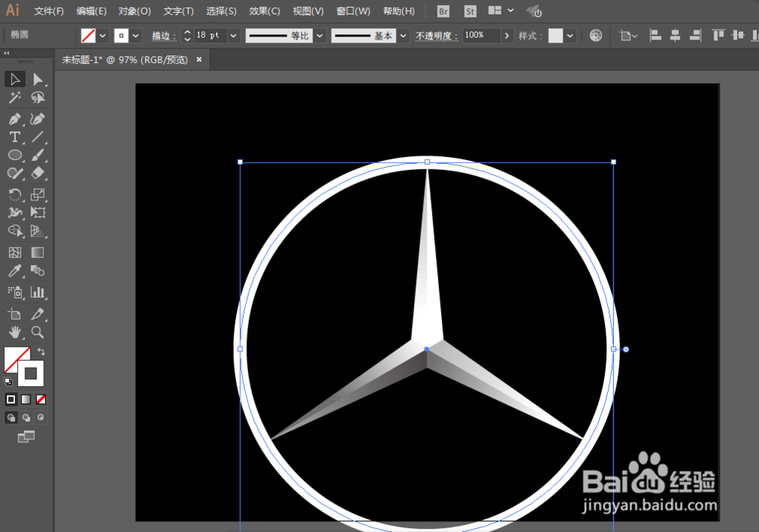
Task: Set None mode button below swatches
Action: (x=41, y=399)
